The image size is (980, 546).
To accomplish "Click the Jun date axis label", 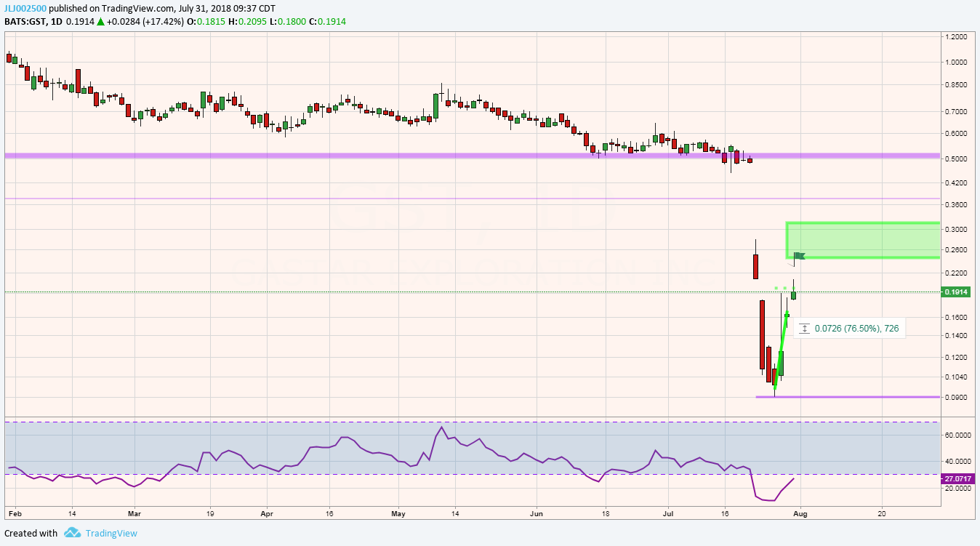I will point(537,513).
